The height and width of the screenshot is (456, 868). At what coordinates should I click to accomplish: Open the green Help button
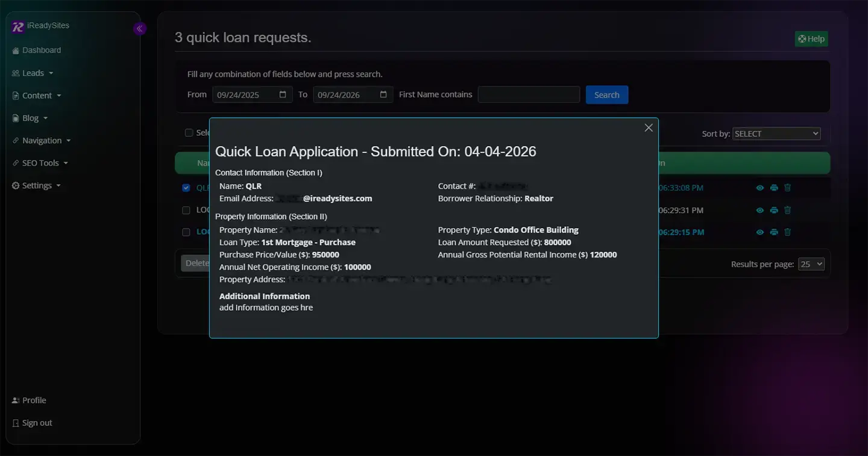tap(811, 39)
